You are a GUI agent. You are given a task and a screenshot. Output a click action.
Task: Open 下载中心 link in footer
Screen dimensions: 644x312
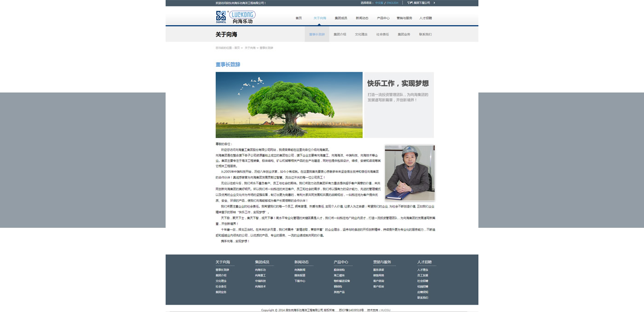(x=300, y=281)
